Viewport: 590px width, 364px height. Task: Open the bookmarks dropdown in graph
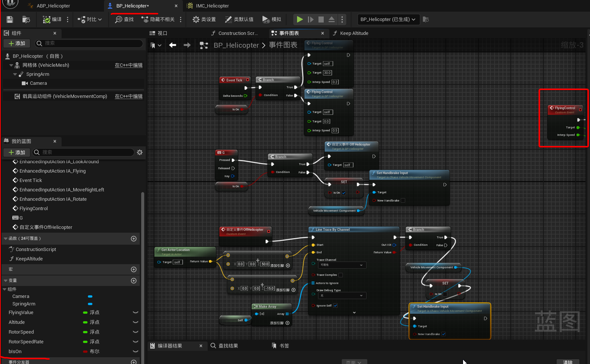click(x=156, y=45)
